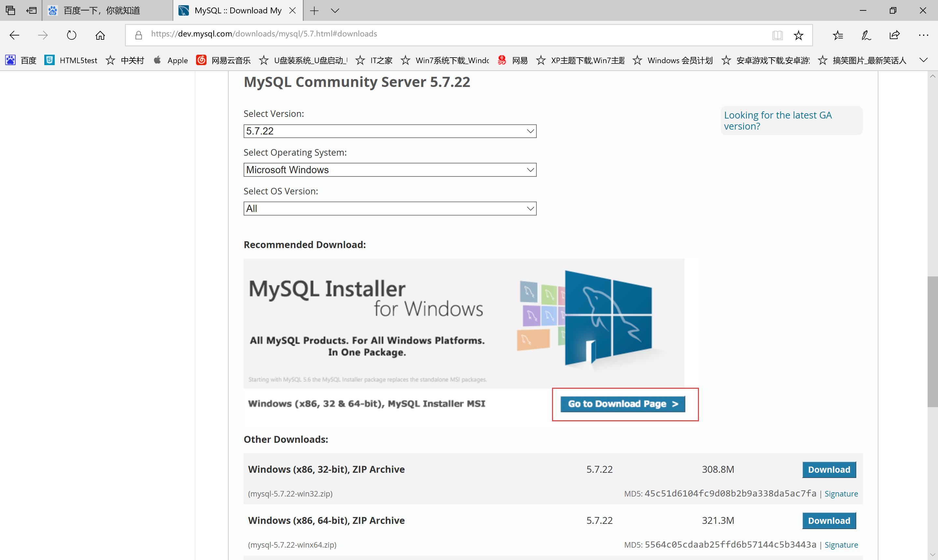Open the reading view book icon
Viewport: 938px width, 560px height.
point(777,35)
